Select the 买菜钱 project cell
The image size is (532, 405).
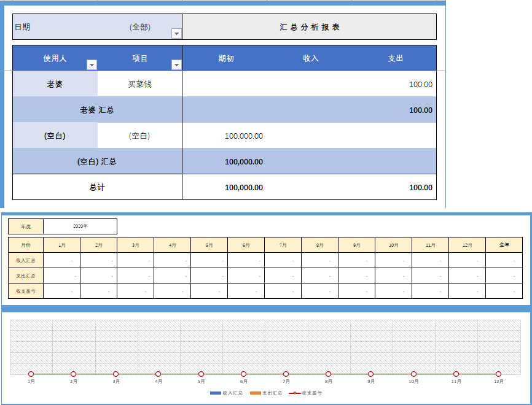tap(140, 84)
